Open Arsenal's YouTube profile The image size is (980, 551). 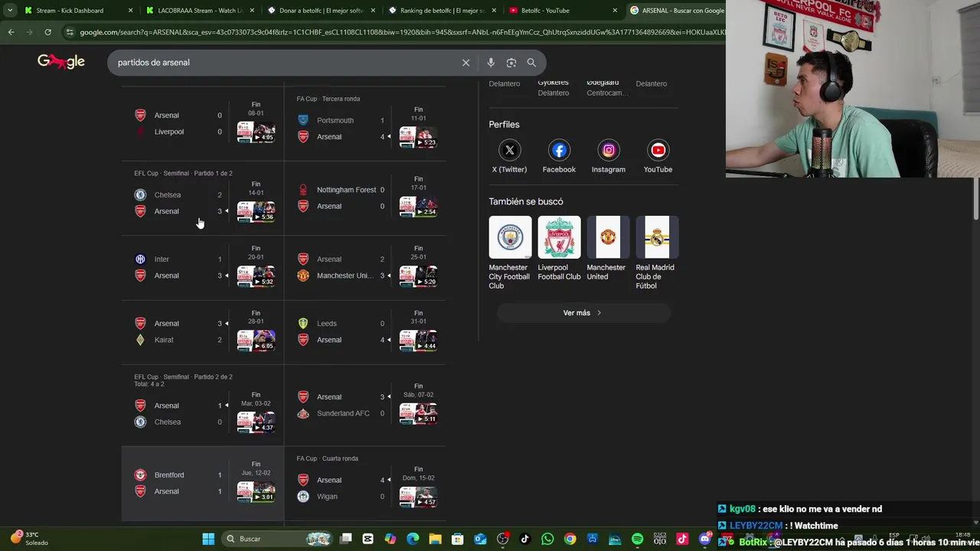pos(658,156)
